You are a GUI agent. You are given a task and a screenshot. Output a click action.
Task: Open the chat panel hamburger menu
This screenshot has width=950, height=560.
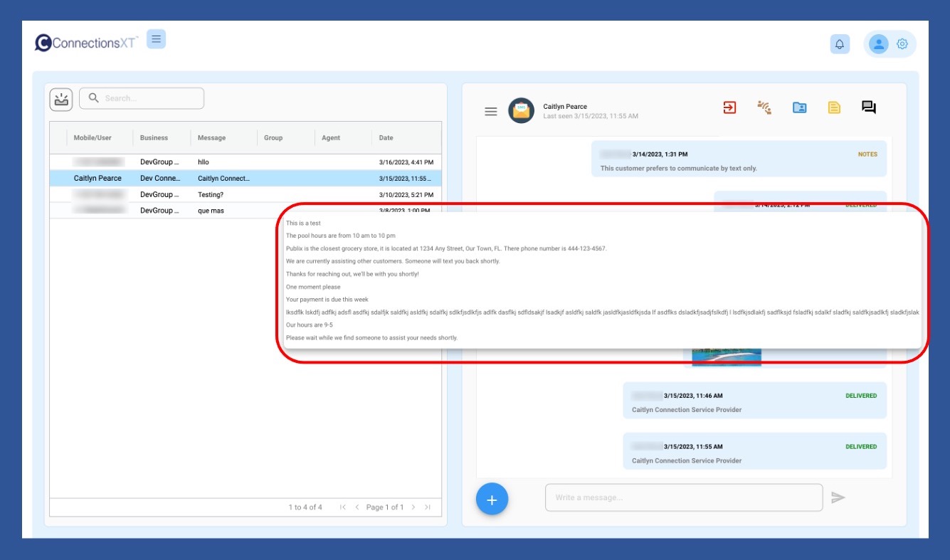tap(490, 112)
